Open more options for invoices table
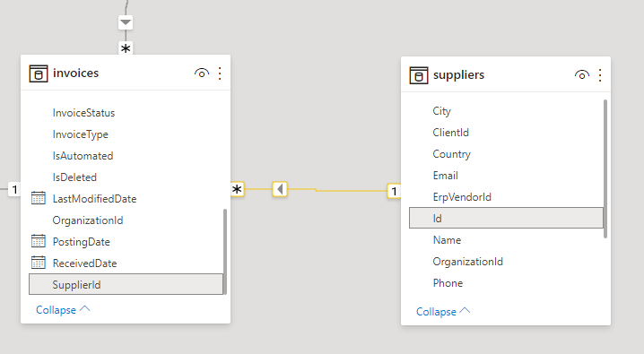Screen dimensions: 644x354 click(x=220, y=73)
